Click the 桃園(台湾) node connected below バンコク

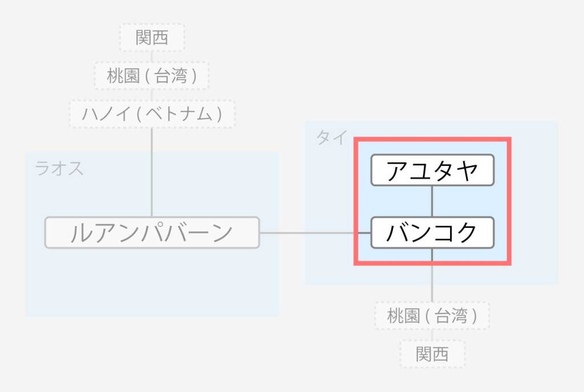(432, 316)
